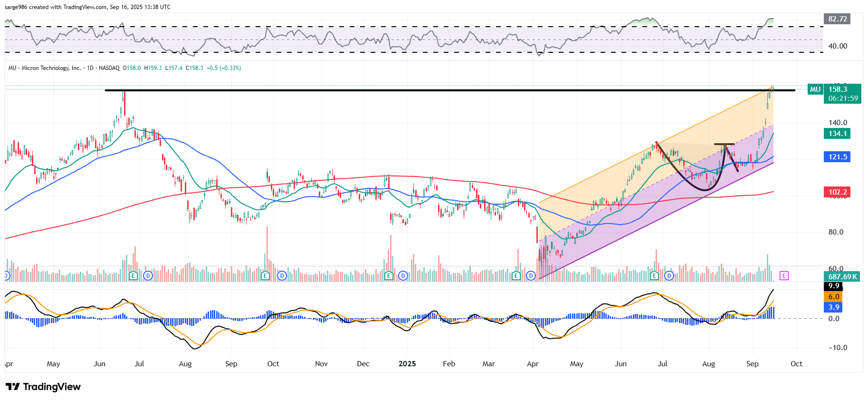Click the 2025 label on the time axis

pos(407,364)
